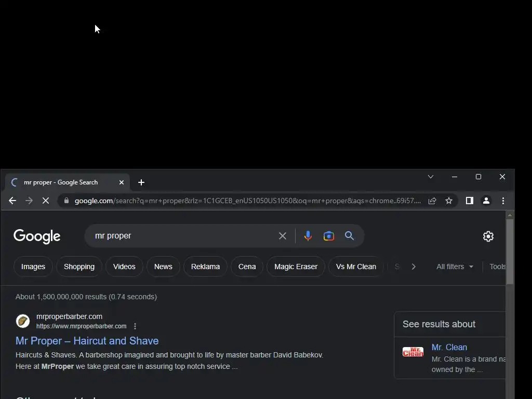Open 'Mr Proper – Haircut and Shave' result
The width and height of the screenshot is (532, 399).
pyautogui.click(x=87, y=341)
